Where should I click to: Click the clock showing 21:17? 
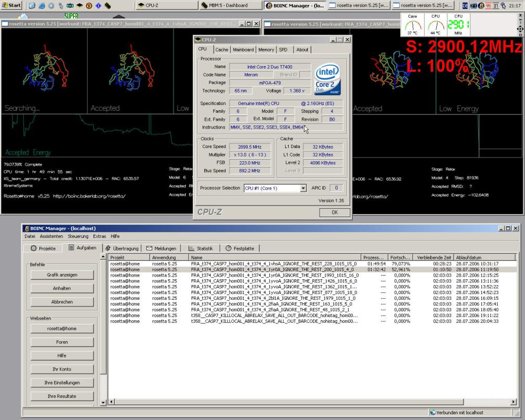[514, 5]
